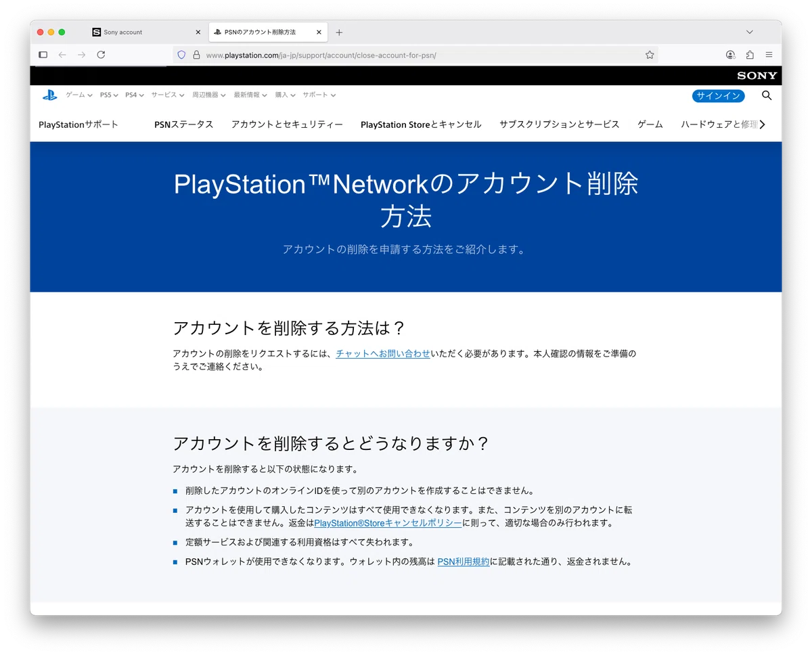Switch to the Sony account tab
The width and height of the screenshot is (812, 655).
[145, 32]
